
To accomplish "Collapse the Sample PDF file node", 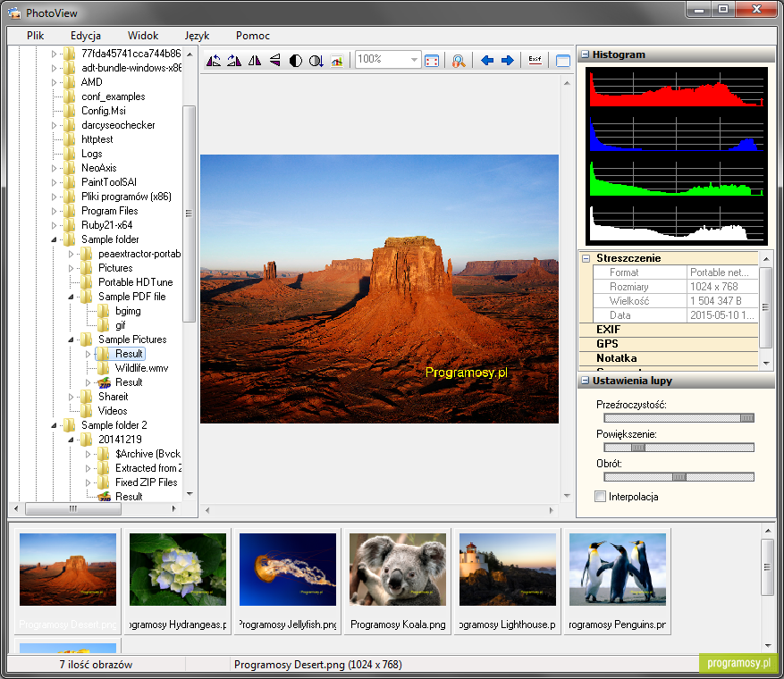I will [x=71, y=297].
